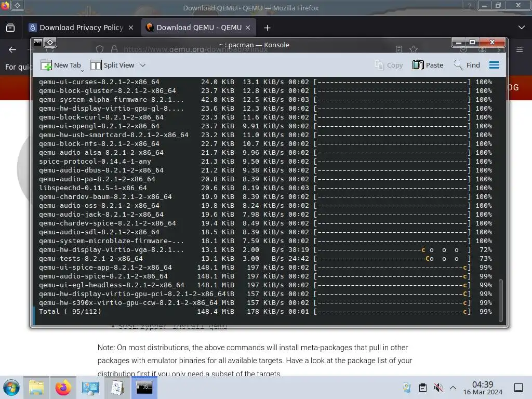Click the Firefox icon on the taskbar
This screenshot has height=399, width=532.
point(63,388)
